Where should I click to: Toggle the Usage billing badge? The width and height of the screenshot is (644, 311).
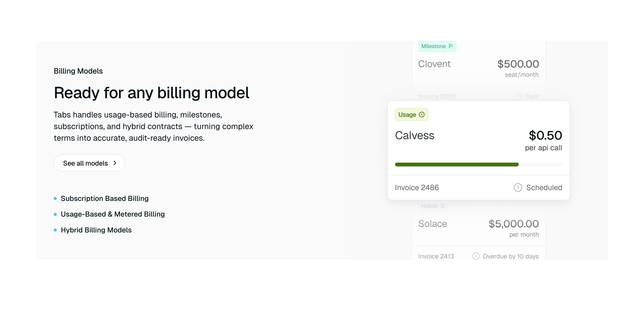click(411, 114)
